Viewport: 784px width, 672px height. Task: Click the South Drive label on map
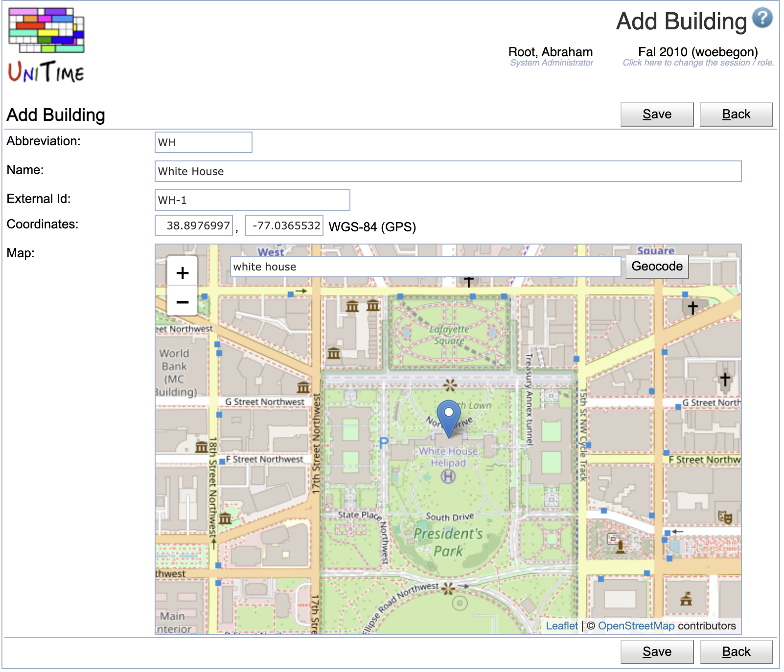click(x=450, y=517)
